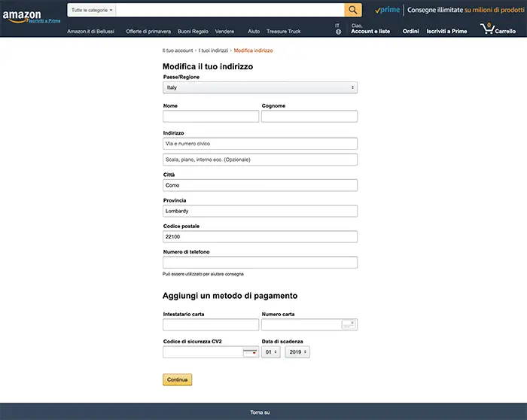Expand the Account e liste menu

[x=370, y=29]
